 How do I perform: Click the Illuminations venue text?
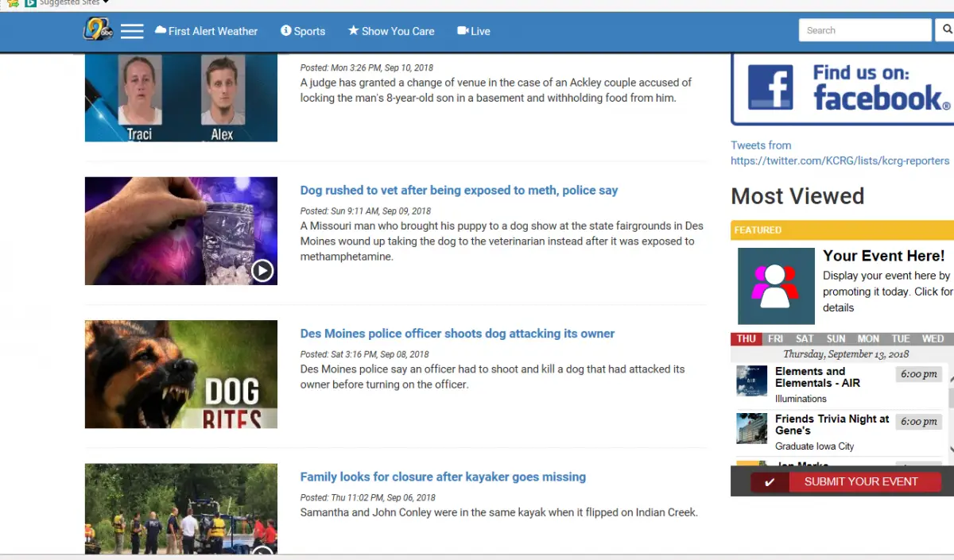(801, 399)
